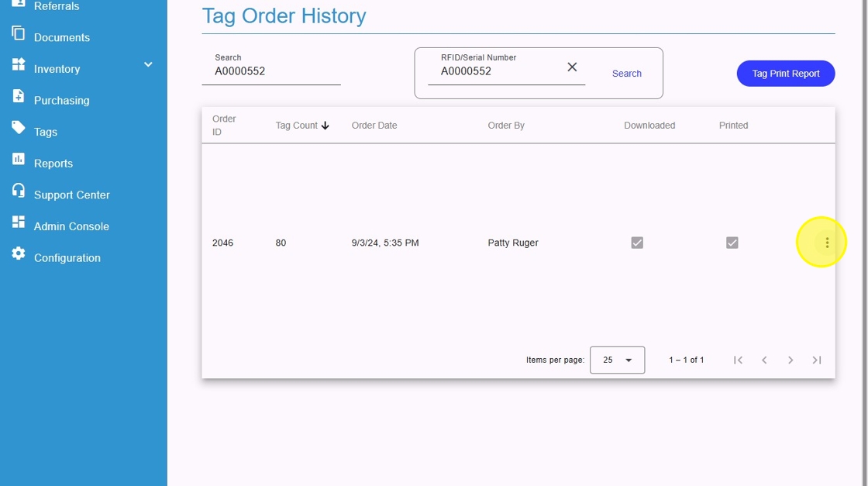Screen dimensions: 868x486
Task: Clear the RFID/Serial Number field
Action: 572,67
